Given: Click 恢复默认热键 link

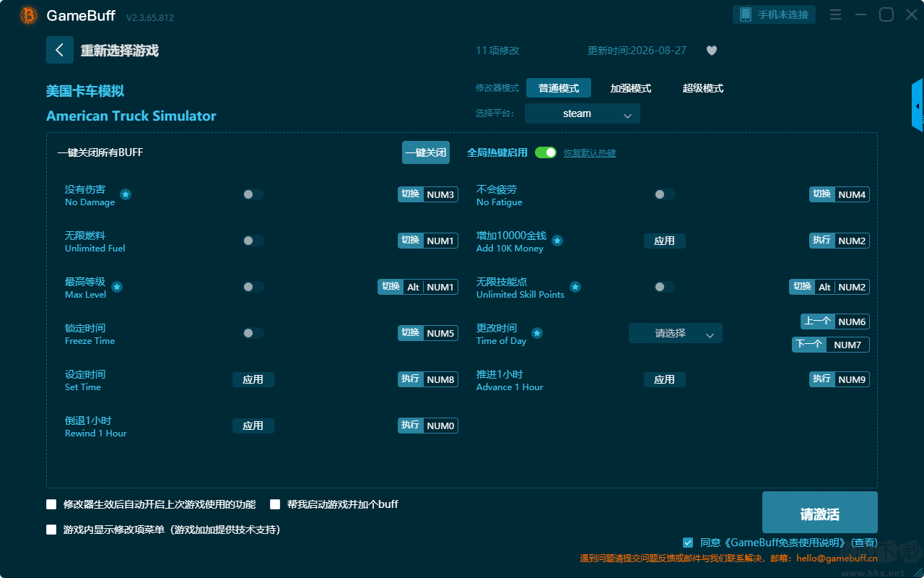Looking at the screenshot, I should point(590,153).
